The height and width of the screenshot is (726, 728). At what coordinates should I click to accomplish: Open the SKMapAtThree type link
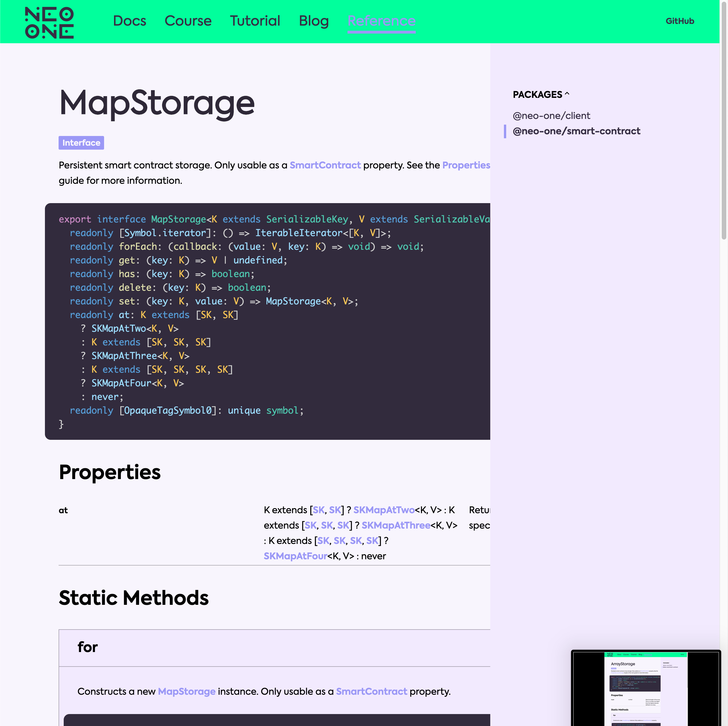pos(396,525)
